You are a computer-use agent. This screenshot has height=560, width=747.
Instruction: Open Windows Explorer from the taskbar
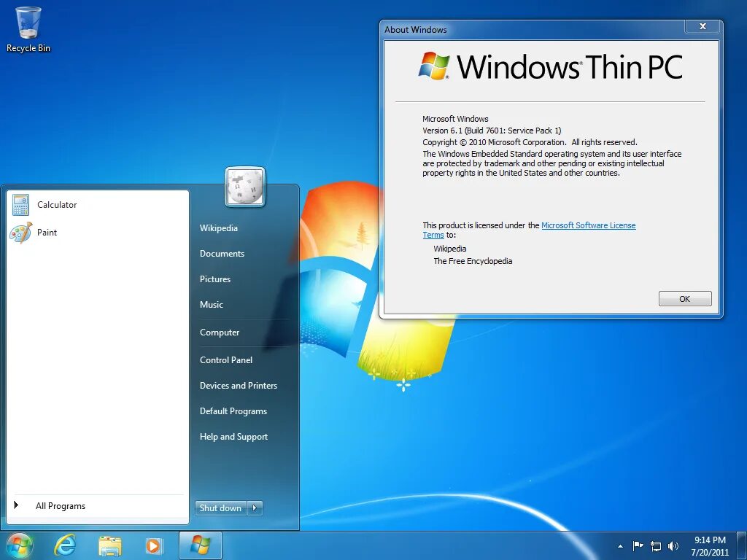tap(109, 545)
